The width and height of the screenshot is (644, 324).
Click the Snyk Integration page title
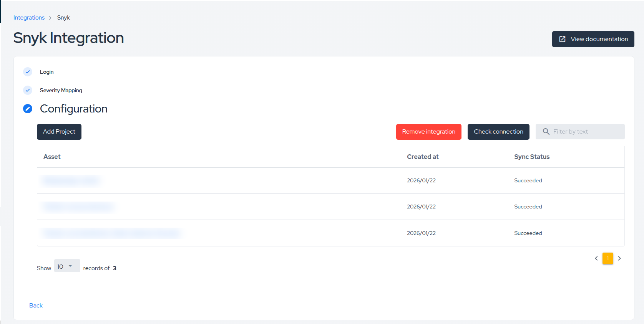click(x=69, y=38)
